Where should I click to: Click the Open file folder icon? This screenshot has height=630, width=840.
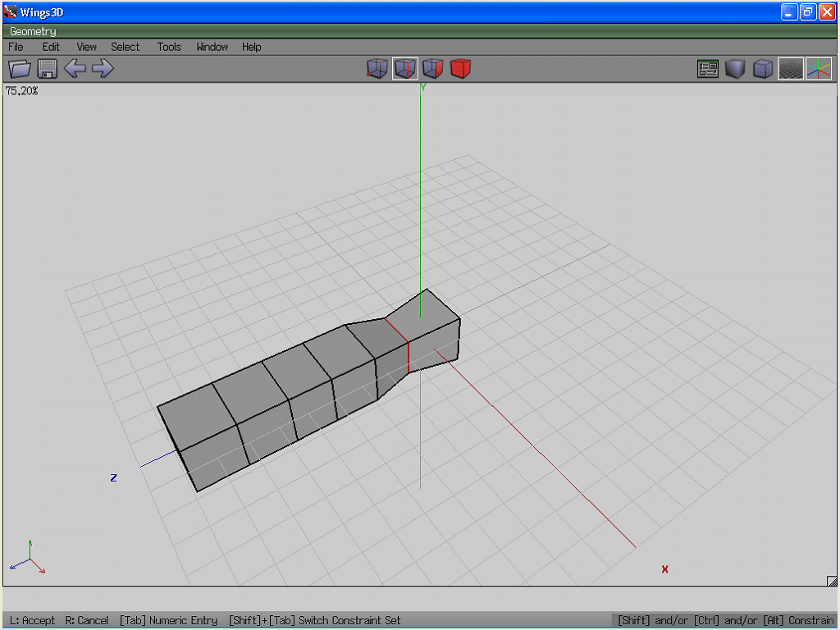[19, 69]
